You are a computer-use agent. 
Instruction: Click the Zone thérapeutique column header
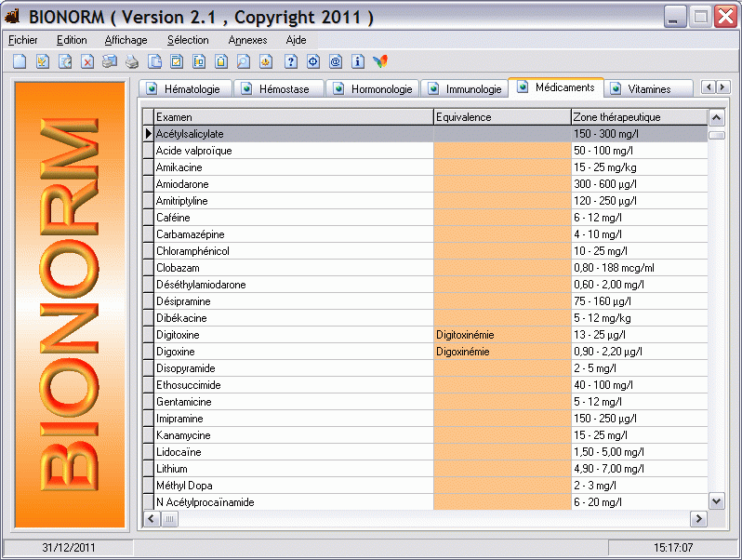tap(640, 117)
